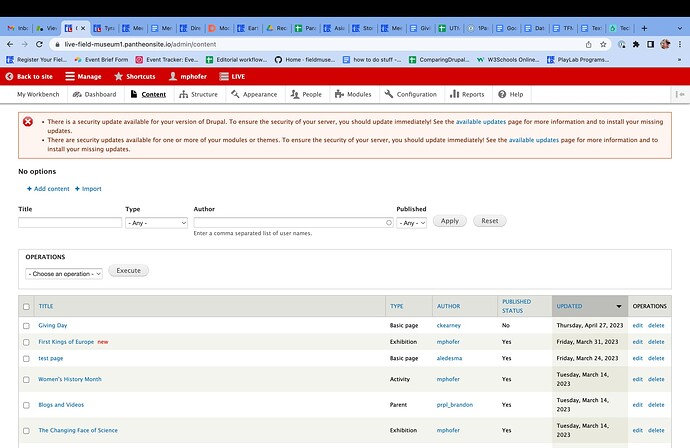Click edit for Giving Day row
Image resolution: width=690 pixels, height=448 pixels.
[638, 326]
